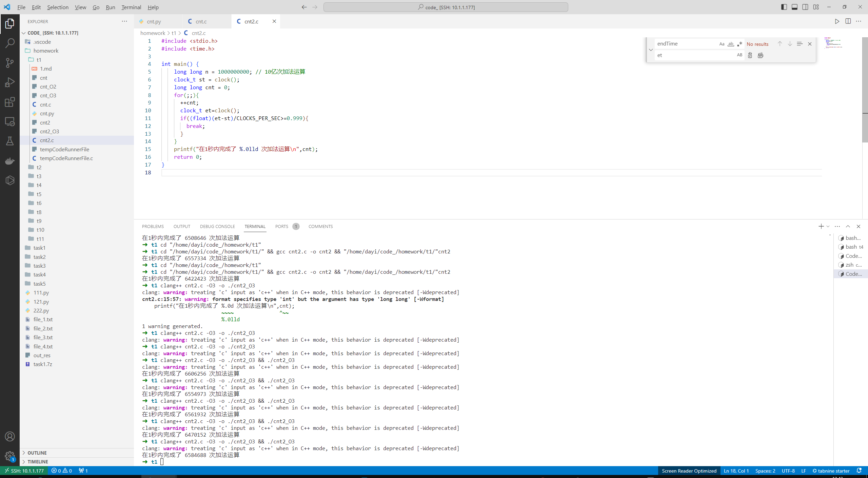Open the Source Control view

coord(10,62)
